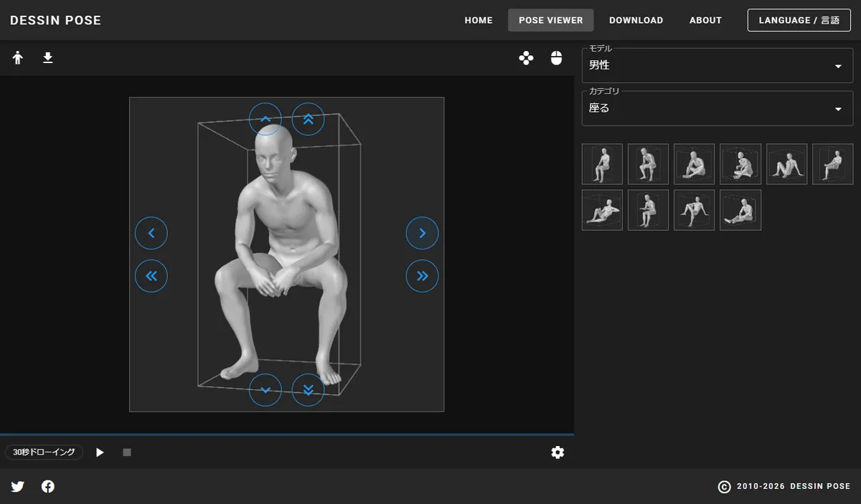861x504 pixels.
Task: Click the standing figure model icon
Action: click(x=18, y=58)
